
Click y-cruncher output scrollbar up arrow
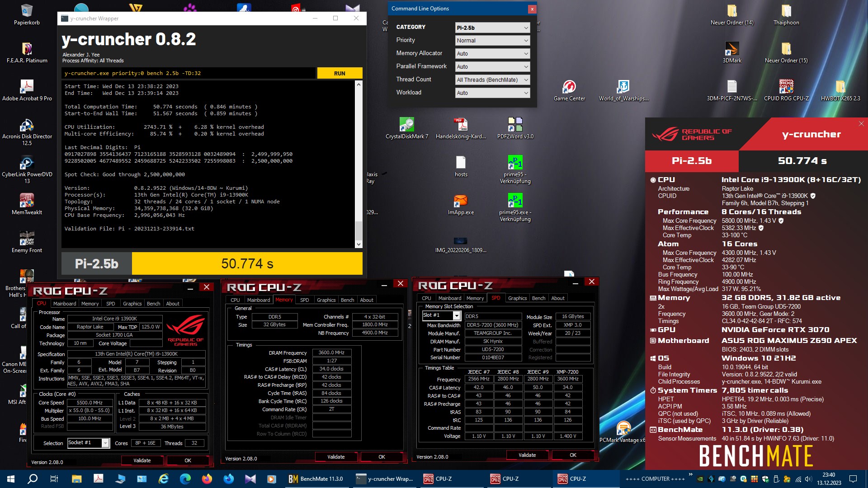click(x=359, y=84)
